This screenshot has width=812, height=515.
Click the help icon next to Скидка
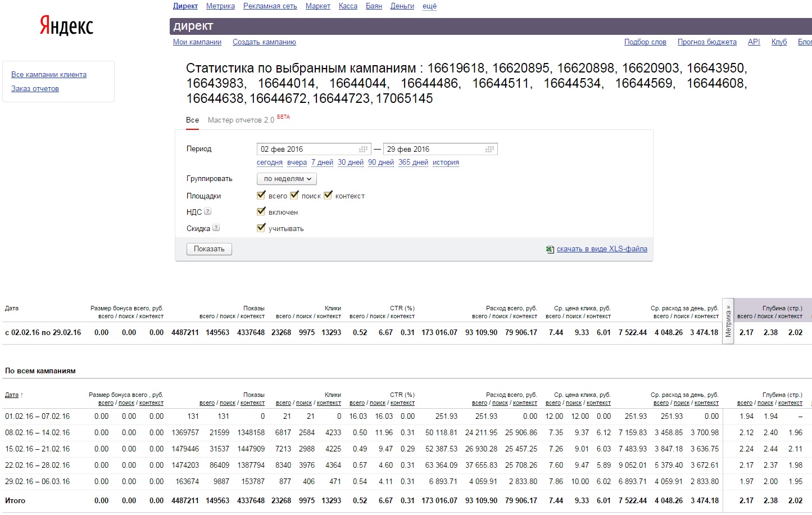pyautogui.click(x=216, y=228)
